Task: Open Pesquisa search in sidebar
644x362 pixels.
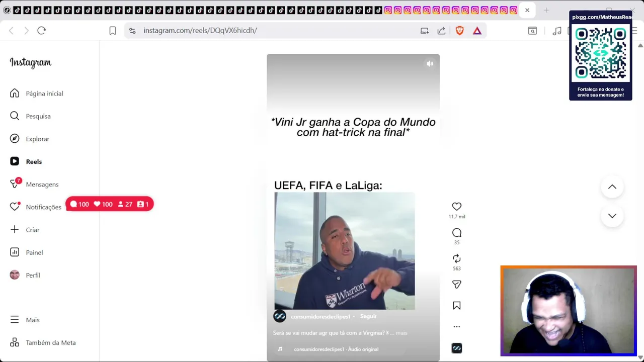Action: pos(30,116)
